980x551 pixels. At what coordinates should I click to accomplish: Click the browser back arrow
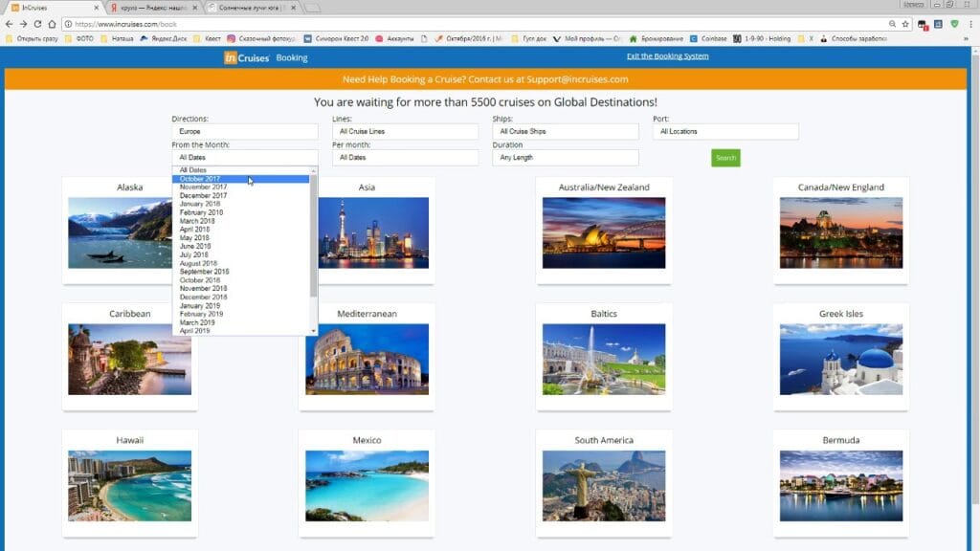(11, 23)
